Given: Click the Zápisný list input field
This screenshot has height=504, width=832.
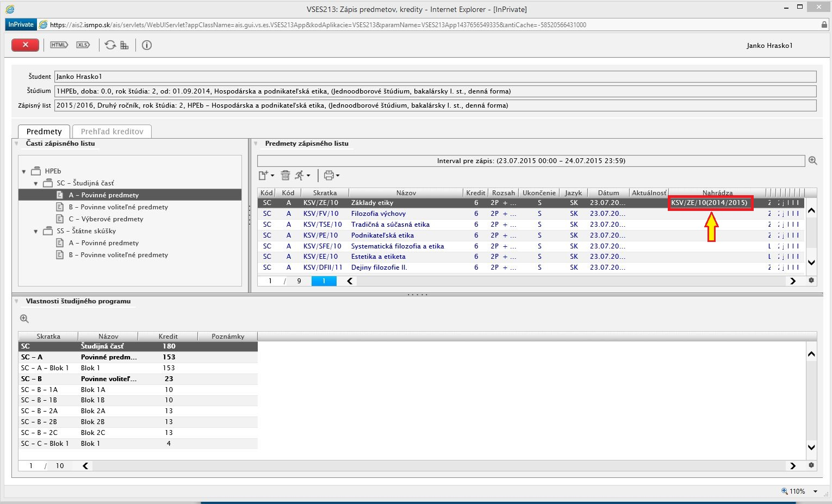Looking at the screenshot, I should 435,105.
